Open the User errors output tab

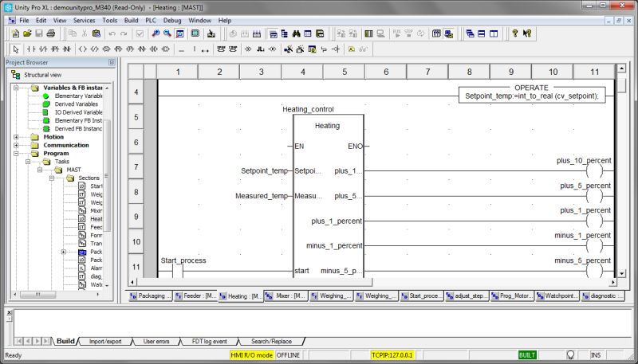(156, 341)
